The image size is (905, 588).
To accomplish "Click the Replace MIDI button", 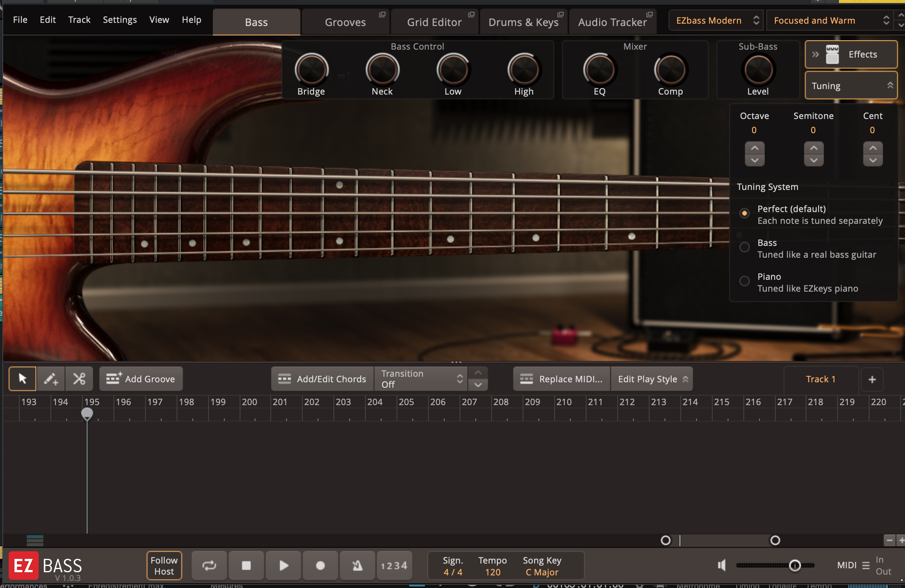I will 561,379.
